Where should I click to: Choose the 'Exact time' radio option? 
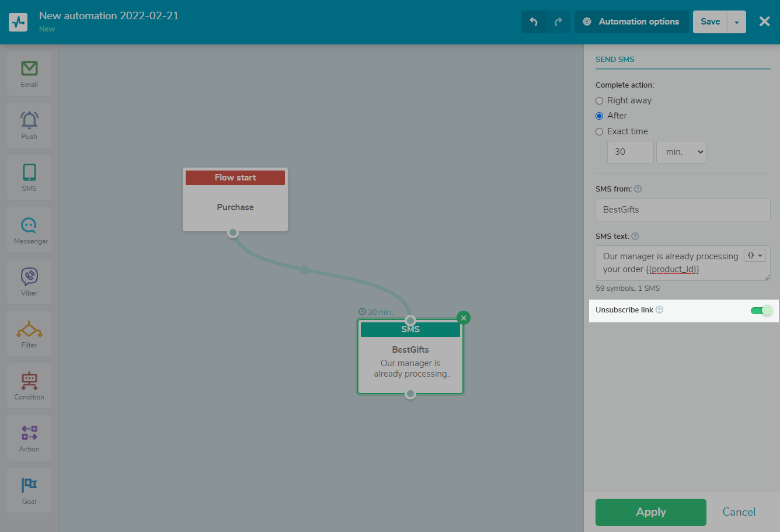(x=599, y=131)
